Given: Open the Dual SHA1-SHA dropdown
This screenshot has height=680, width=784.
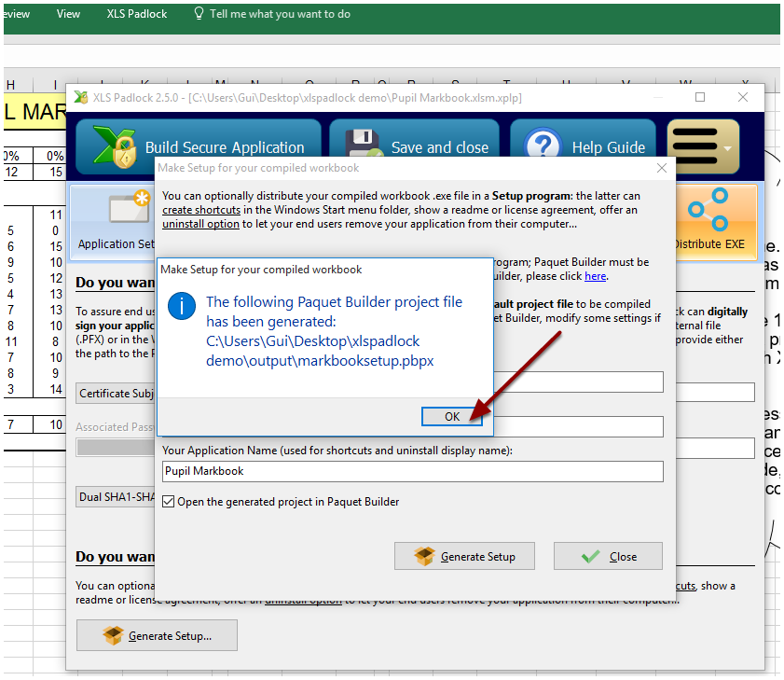Looking at the screenshot, I should (117, 497).
